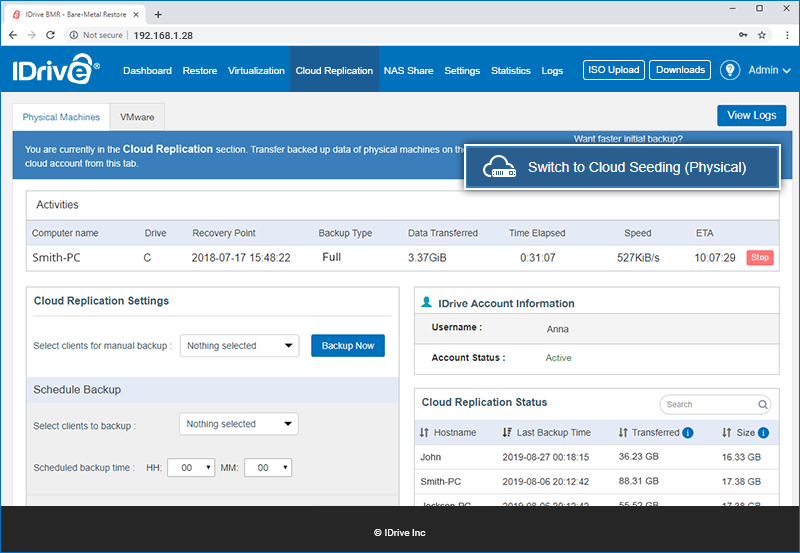Bookmark this page with star icon

tap(762, 35)
